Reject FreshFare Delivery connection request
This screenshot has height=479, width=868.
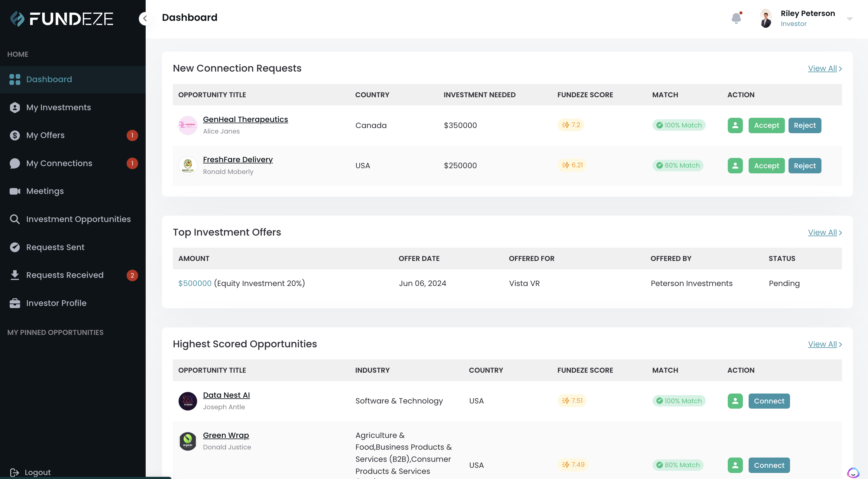pos(804,166)
